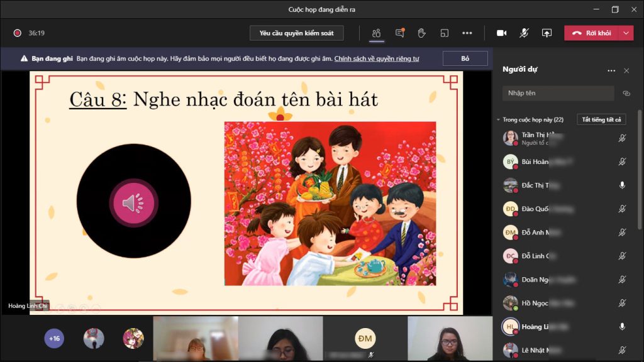Collapse the 'Trong cuộc họp này (22)' section
The width and height of the screenshot is (644, 362).
click(498, 119)
